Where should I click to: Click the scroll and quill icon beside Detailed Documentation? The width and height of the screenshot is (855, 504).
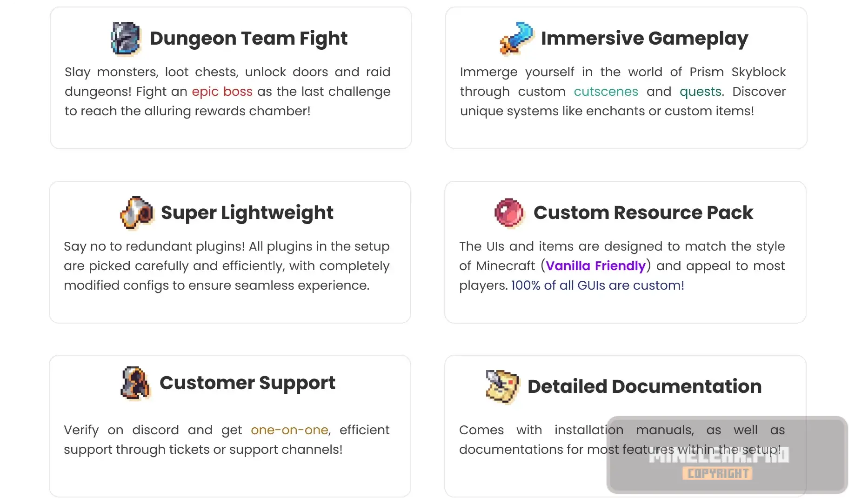point(502,387)
